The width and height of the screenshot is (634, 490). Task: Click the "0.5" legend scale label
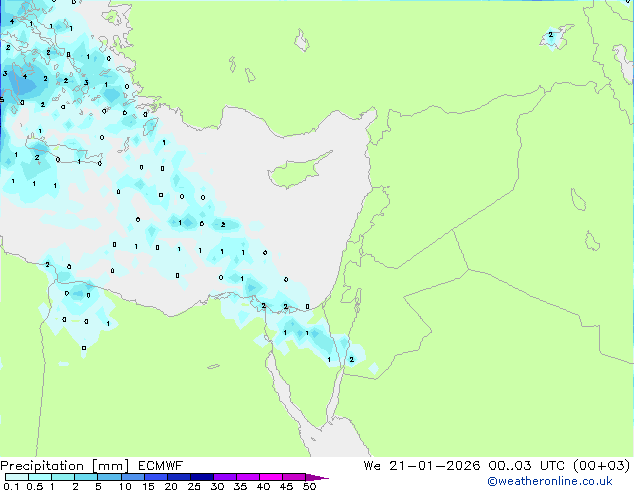tap(35, 486)
